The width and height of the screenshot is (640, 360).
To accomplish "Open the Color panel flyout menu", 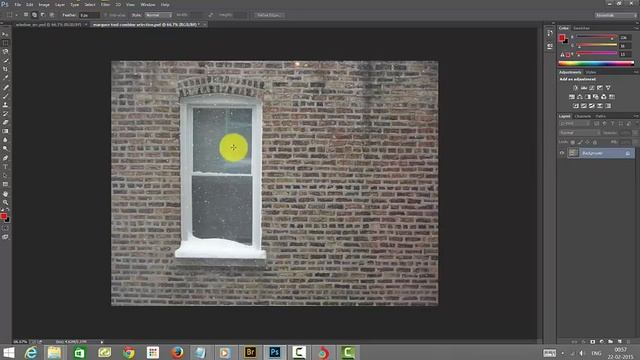I will [x=636, y=28].
